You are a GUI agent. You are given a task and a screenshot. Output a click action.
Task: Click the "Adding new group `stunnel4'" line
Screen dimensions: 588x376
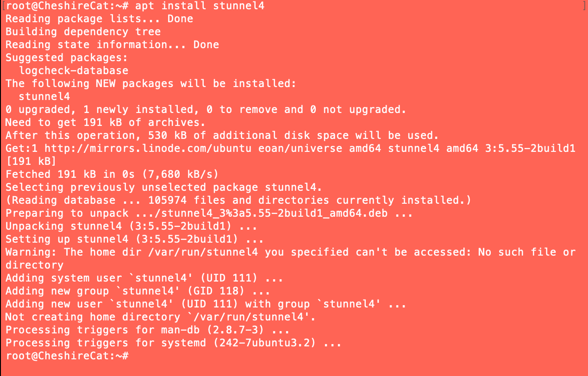[138, 291]
